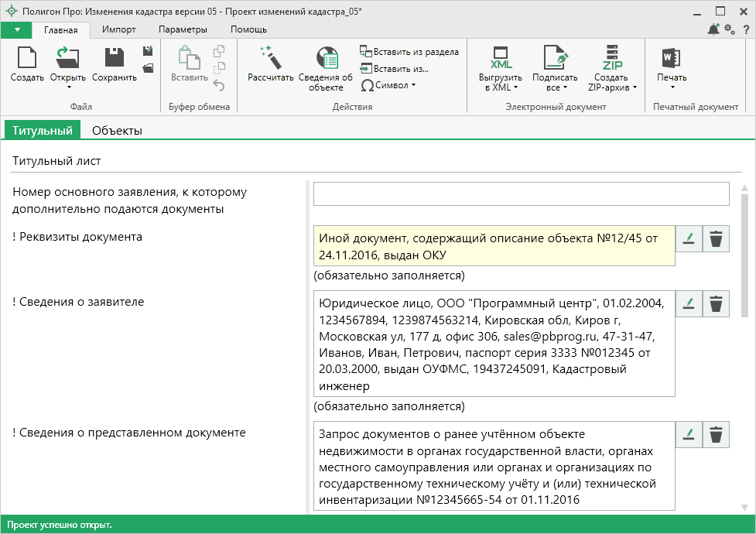Click the Печать Word document icon
This screenshot has width=756, height=534.
(671, 59)
